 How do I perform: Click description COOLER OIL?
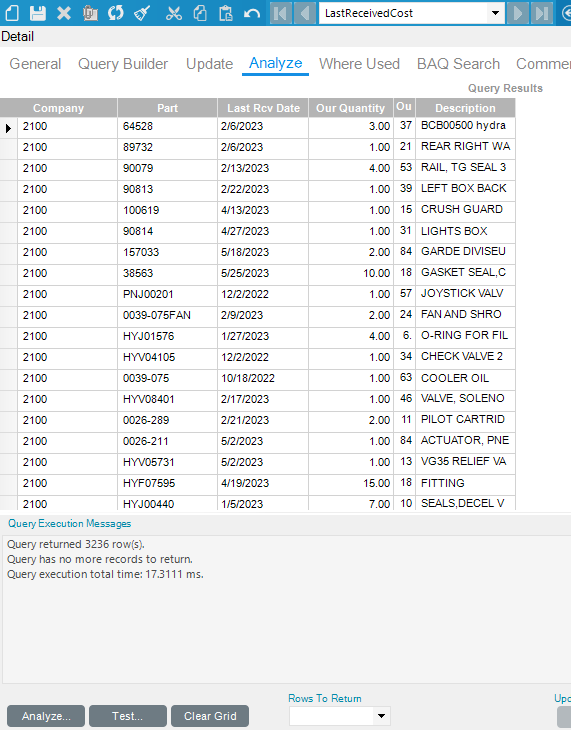465,378
